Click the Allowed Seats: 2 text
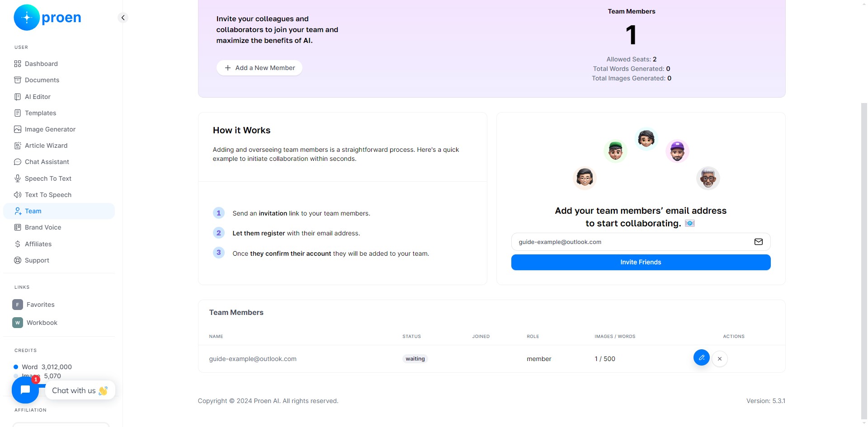 click(632, 59)
